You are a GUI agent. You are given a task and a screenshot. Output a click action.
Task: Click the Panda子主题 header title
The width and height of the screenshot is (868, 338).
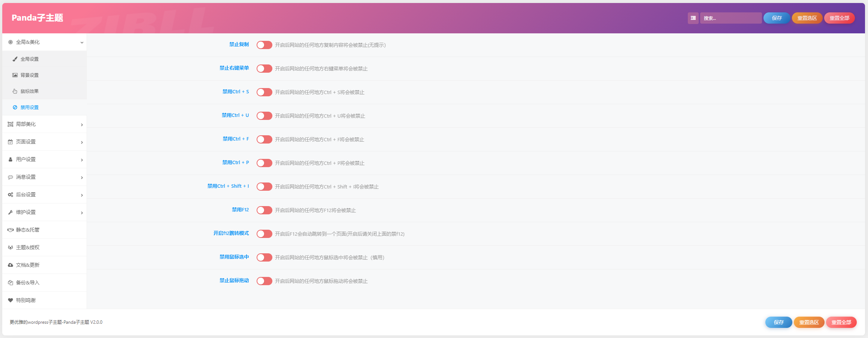tap(37, 18)
